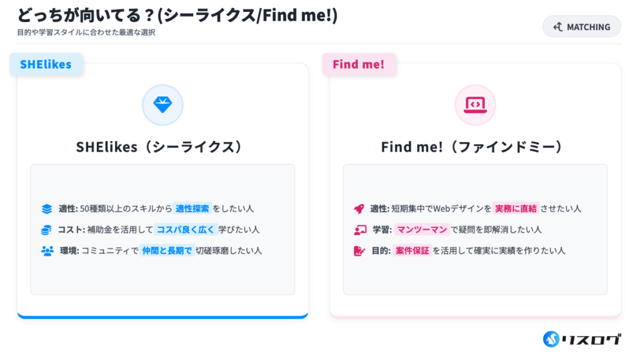Image resolution: width=644 pixels, height=355 pixels.
Task: Click the contract signing icon beside 目的
Action: [360, 251]
